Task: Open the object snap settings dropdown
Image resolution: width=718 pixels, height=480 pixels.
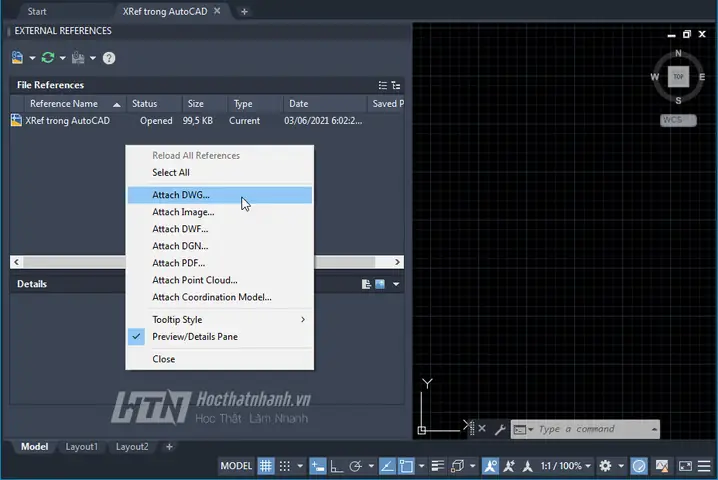Action: click(x=421, y=466)
